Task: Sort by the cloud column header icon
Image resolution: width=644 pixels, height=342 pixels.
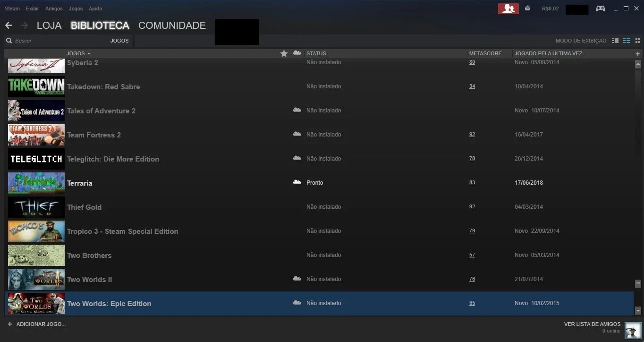Action: (x=297, y=53)
